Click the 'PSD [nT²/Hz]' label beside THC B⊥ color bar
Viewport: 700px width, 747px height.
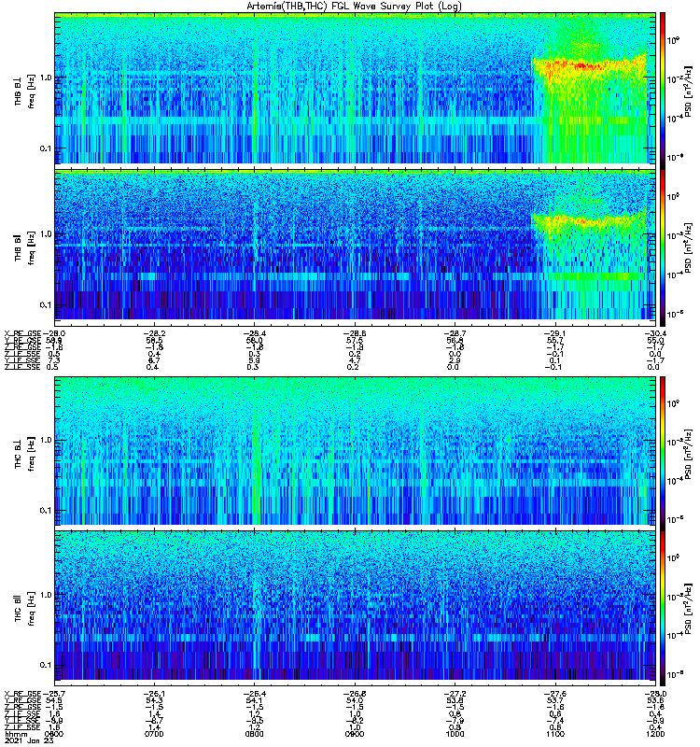[688, 454]
